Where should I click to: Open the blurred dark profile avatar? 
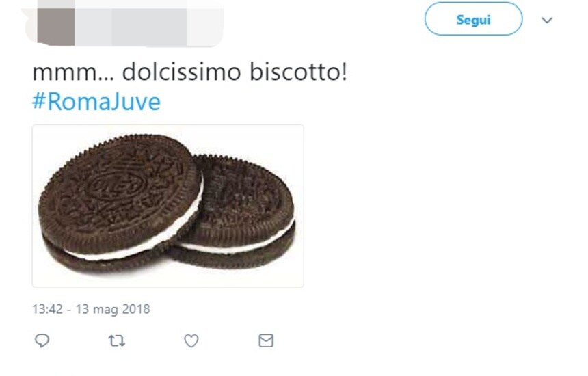(x=55, y=23)
